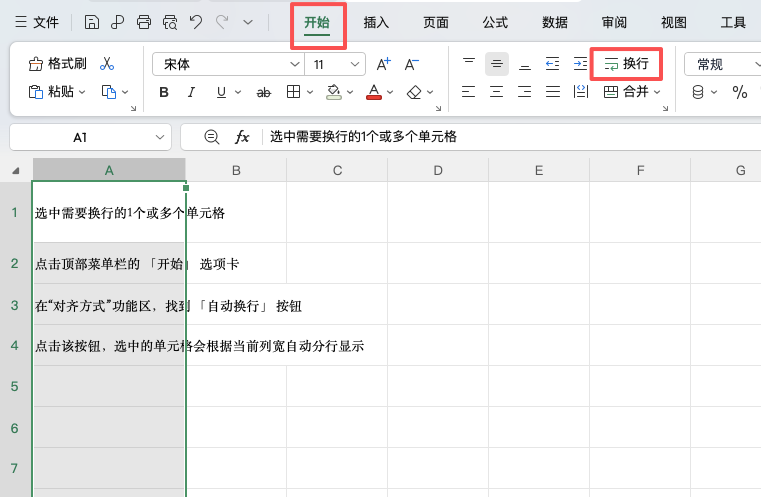Viewport: 761px width, 497px height.
Task: Click the cell borders icon
Action: point(293,92)
